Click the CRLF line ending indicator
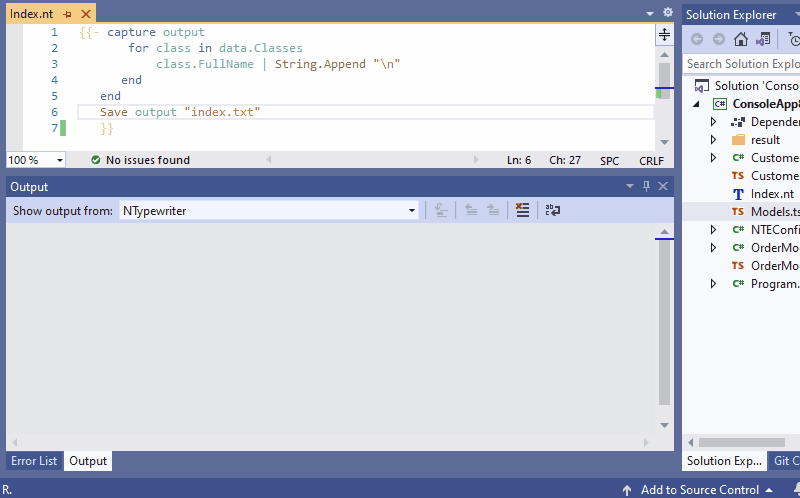The image size is (800, 498). coord(652,161)
